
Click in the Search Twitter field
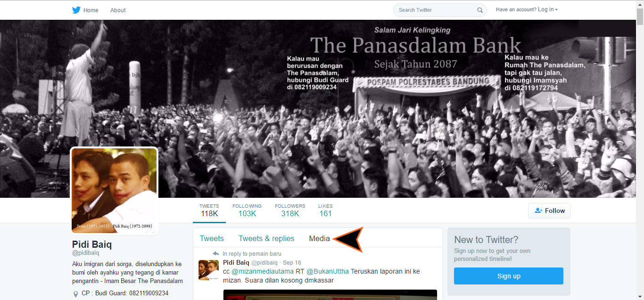[436, 10]
